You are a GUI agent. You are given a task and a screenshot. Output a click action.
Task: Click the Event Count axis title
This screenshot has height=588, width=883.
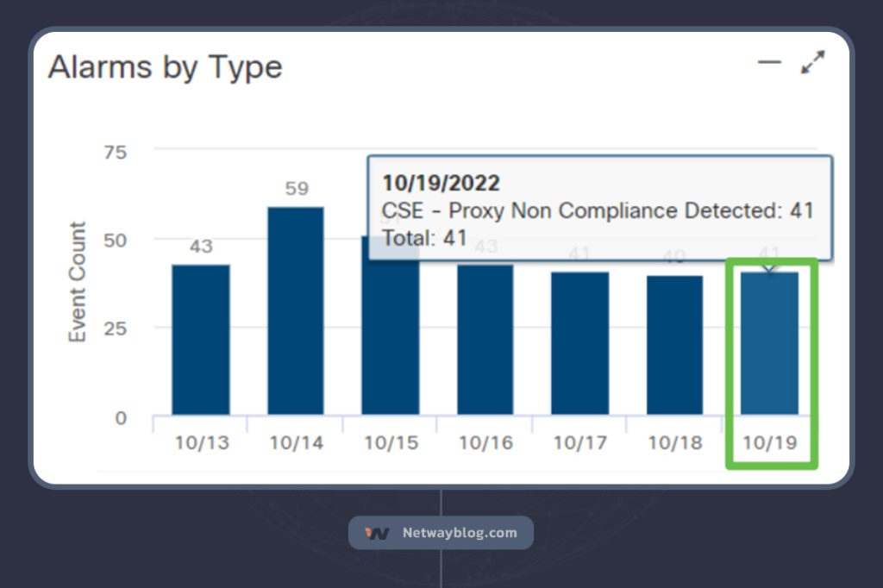[78, 282]
